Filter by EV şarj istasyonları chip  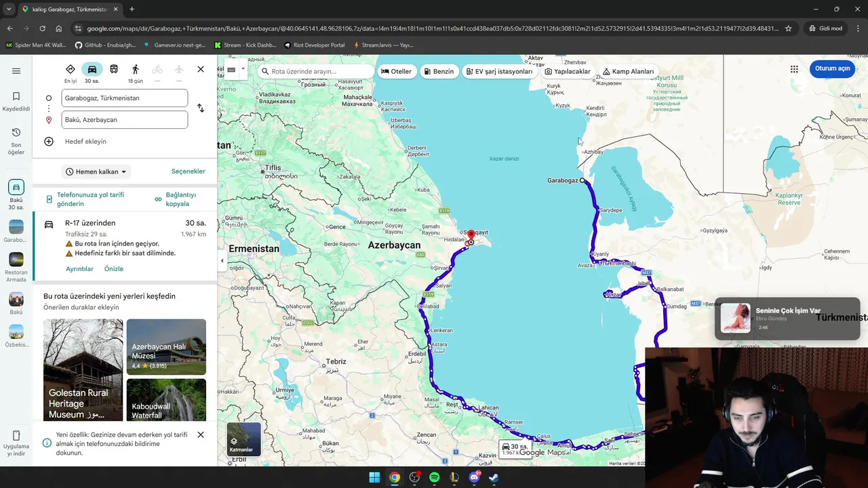(500, 71)
